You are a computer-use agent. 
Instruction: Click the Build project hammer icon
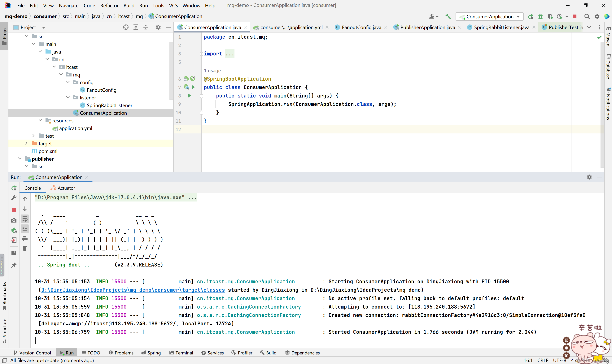[448, 16]
